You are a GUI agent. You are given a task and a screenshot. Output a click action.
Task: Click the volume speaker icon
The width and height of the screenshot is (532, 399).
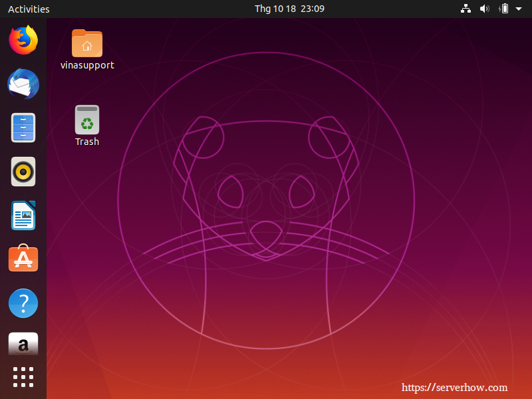485,9
